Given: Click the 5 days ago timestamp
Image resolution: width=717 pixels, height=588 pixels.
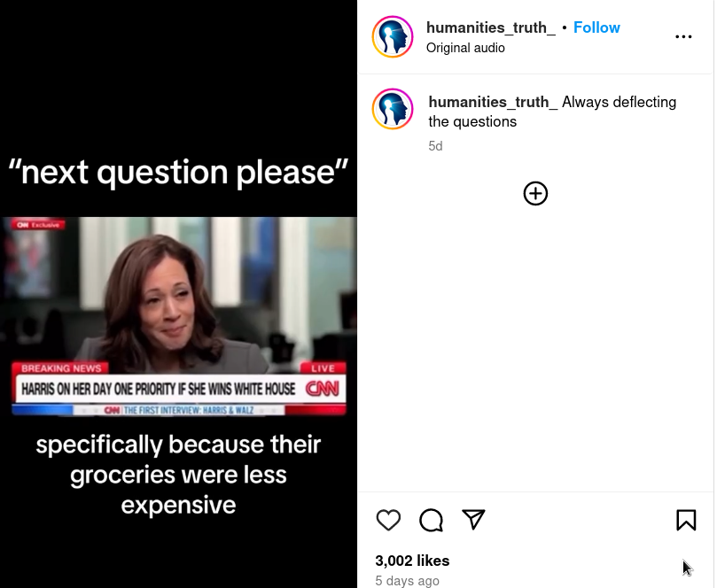Looking at the screenshot, I should pyautogui.click(x=407, y=581).
